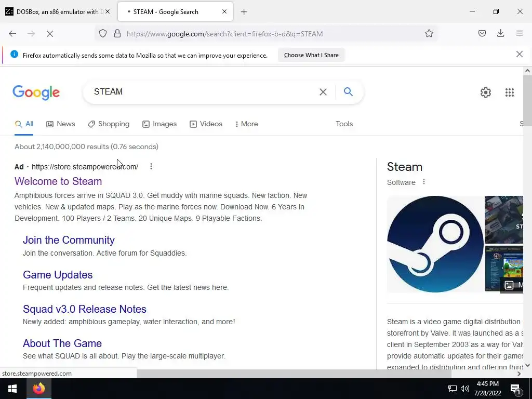The width and height of the screenshot is (532, 399).
Task: Switch to Videos results
Action: pos(206,124)
